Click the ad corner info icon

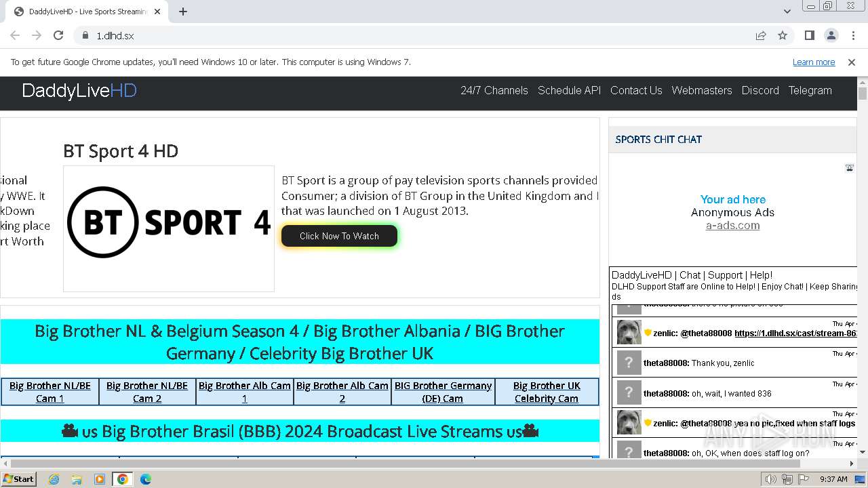(x=849, y=168)
